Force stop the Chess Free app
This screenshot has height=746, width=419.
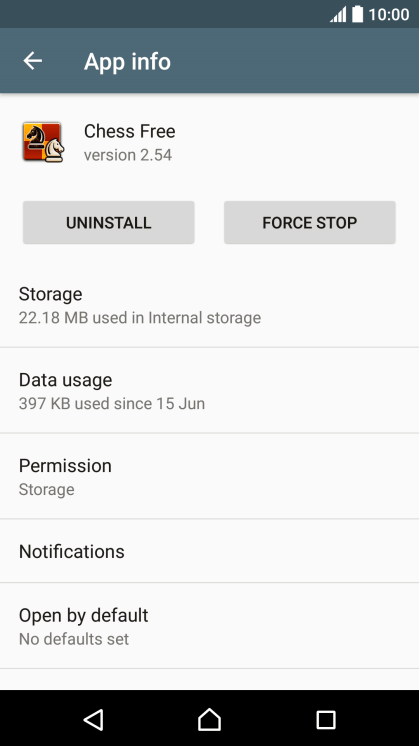pos(310,222)
